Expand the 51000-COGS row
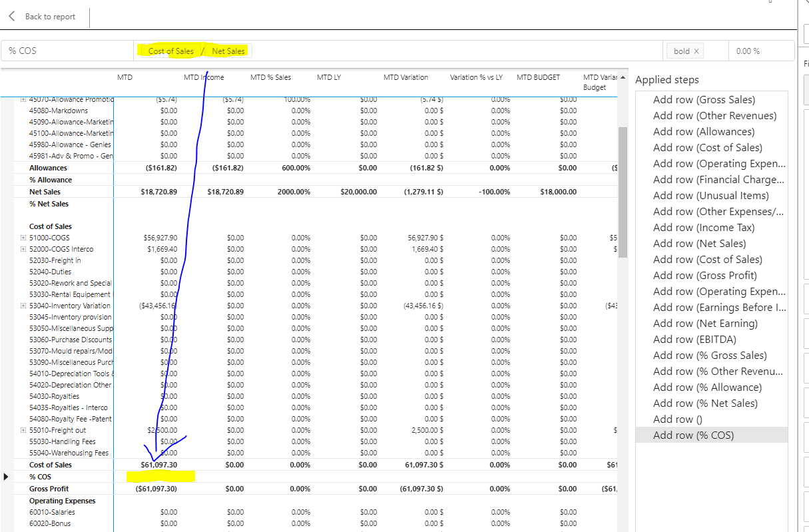Screen dimensions: 809x532 pyautogui.click(x=23, y=238)
